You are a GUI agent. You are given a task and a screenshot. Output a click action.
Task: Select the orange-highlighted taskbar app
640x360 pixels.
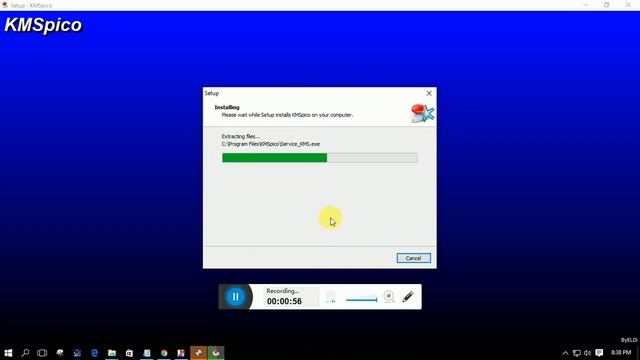[x=199, y=353]
